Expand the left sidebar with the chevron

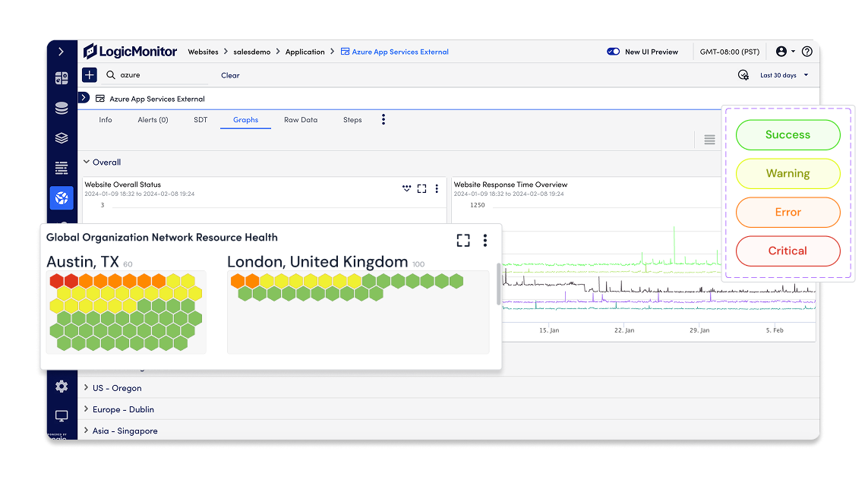[x=61, y=52]
